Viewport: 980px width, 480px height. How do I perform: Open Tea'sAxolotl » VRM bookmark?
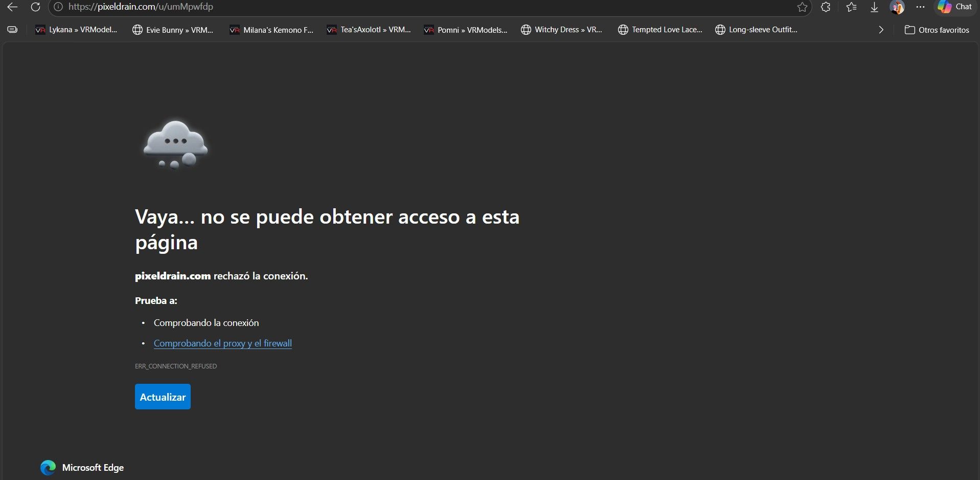[369, 30]
